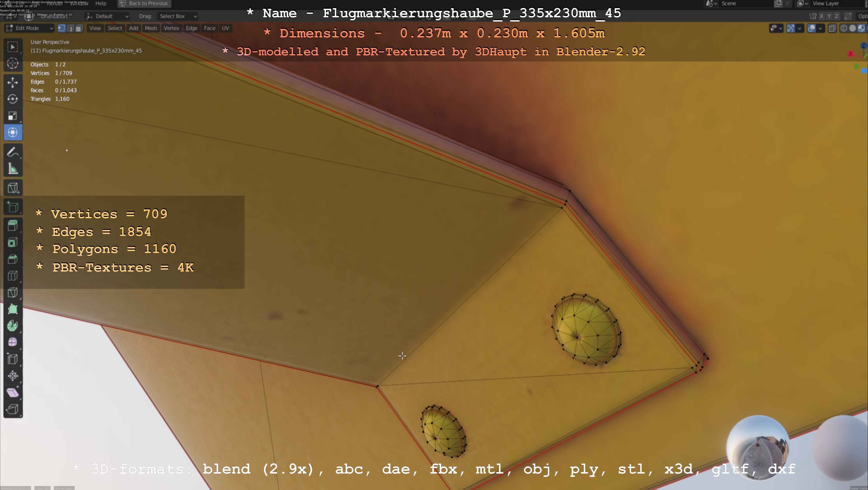Screen dimensions: 868x490
Task: Select the Knife tool
Action: 13,292
